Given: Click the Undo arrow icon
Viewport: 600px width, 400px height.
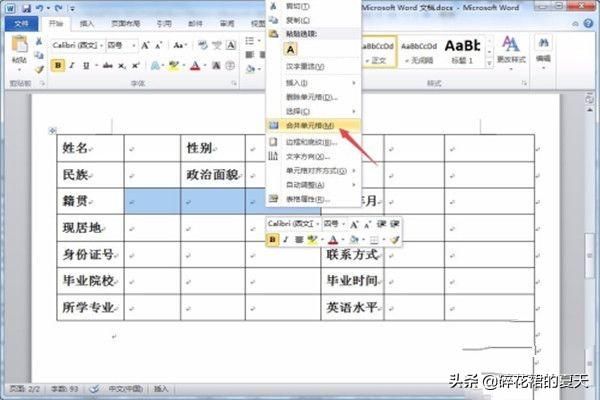Looking at the screenshot, I should pyautogui.click(x=39, y=8).
